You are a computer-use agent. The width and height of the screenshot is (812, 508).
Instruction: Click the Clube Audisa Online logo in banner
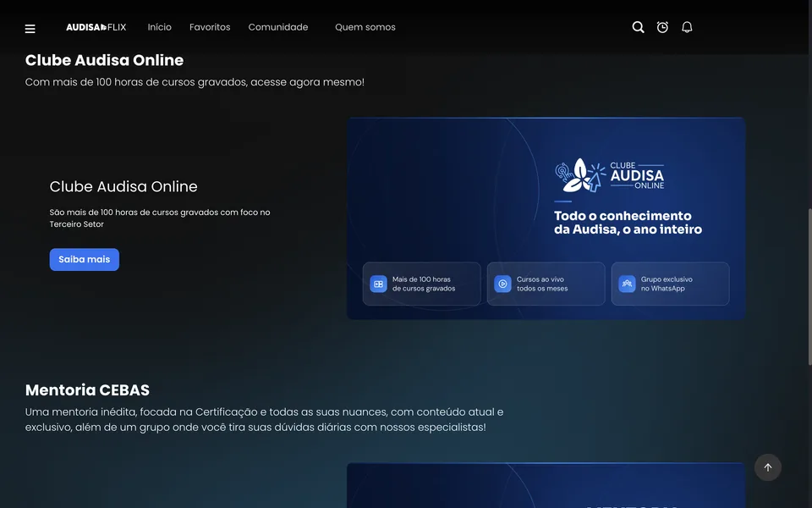[610, 175]
